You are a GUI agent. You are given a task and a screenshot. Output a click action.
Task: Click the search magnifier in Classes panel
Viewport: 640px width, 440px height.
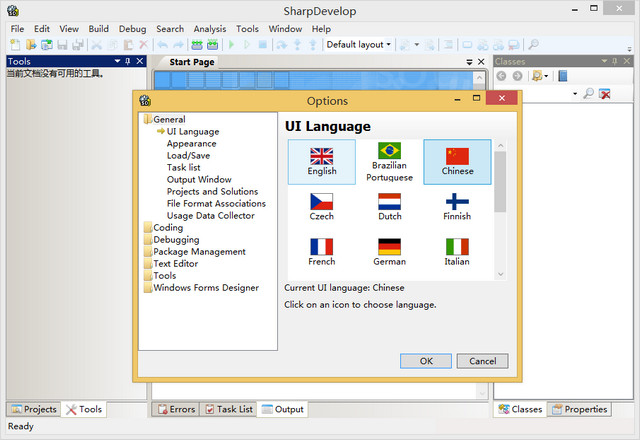click(588, 94)
